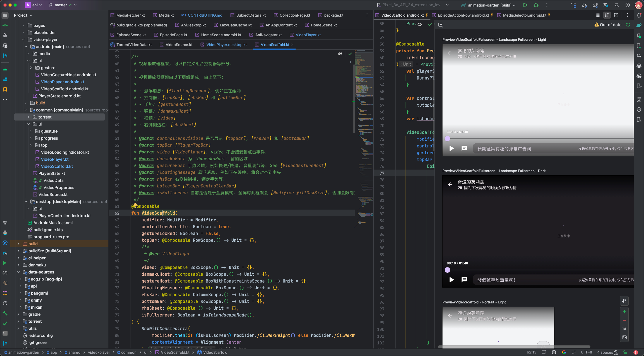Open the Commit tool window icon
The width and height of the screenshot is (644, 356).
(5, 25)
